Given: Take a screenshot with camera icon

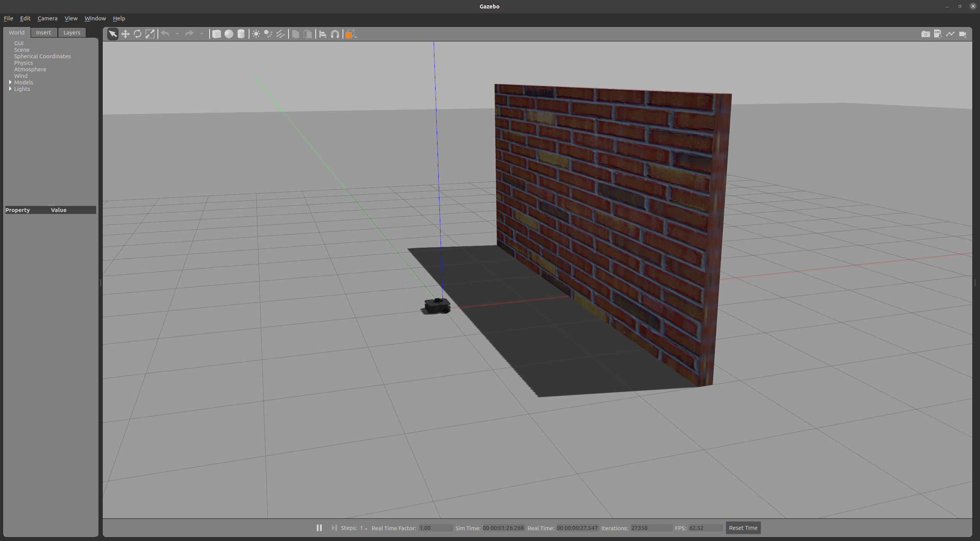Looking at the screenshot, I should 925,34.
